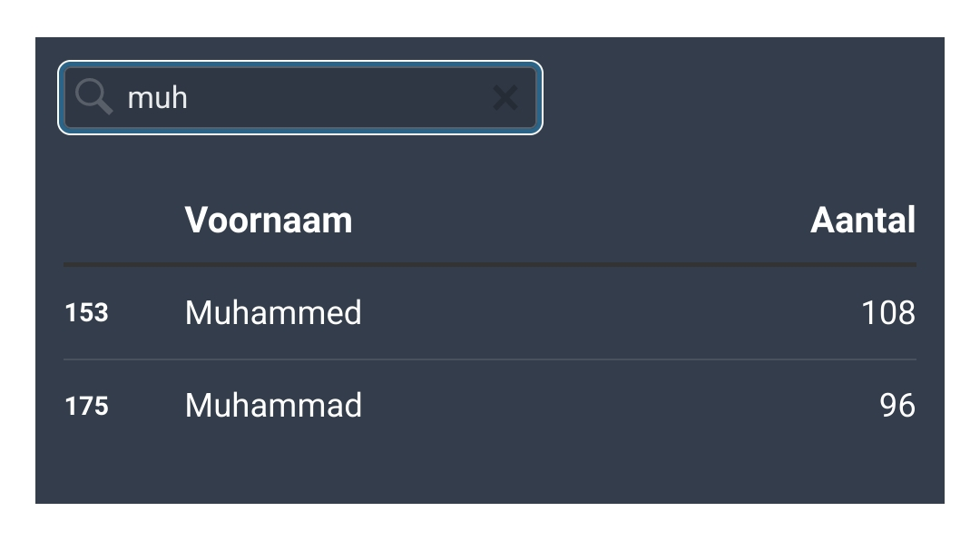Select the name Muhammad in the list
Viewport: 980px width, 541px height.
click(x=273, y=405)
